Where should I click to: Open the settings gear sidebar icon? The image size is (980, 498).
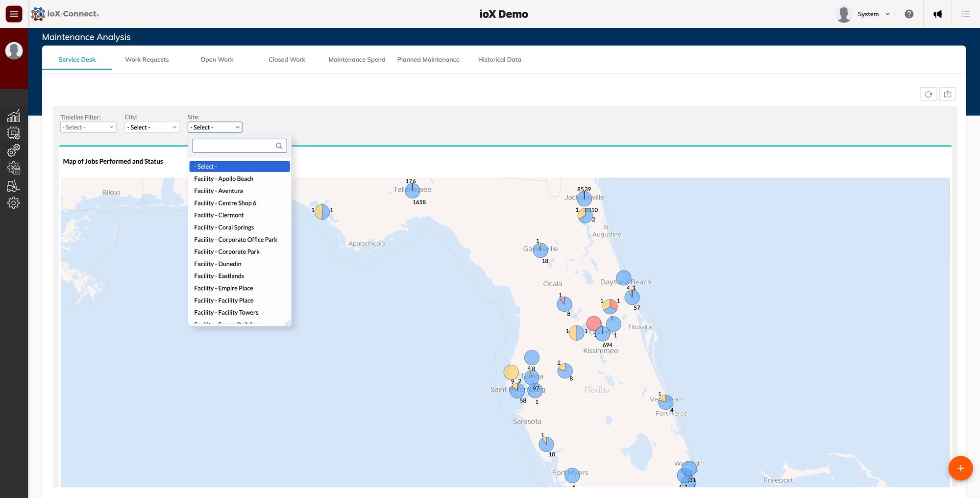pyautogui.click(x=14, y=203)
